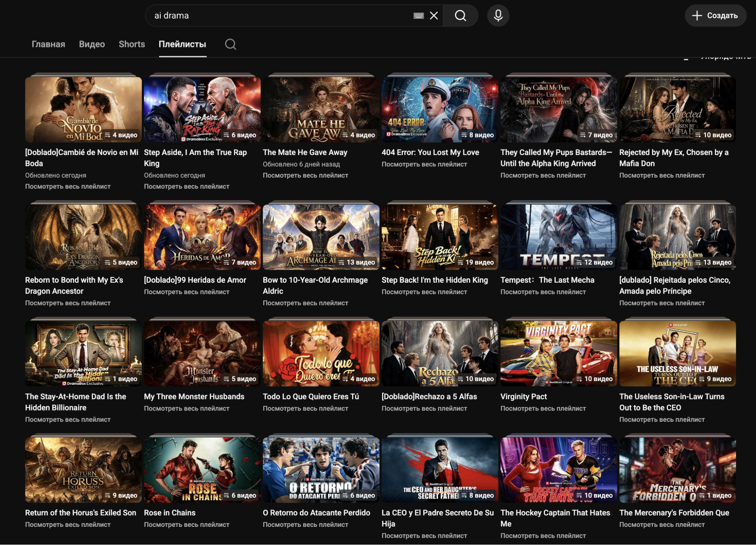Open 'The Mate He Gave Away' thumbnail

(x=321, y=110)
